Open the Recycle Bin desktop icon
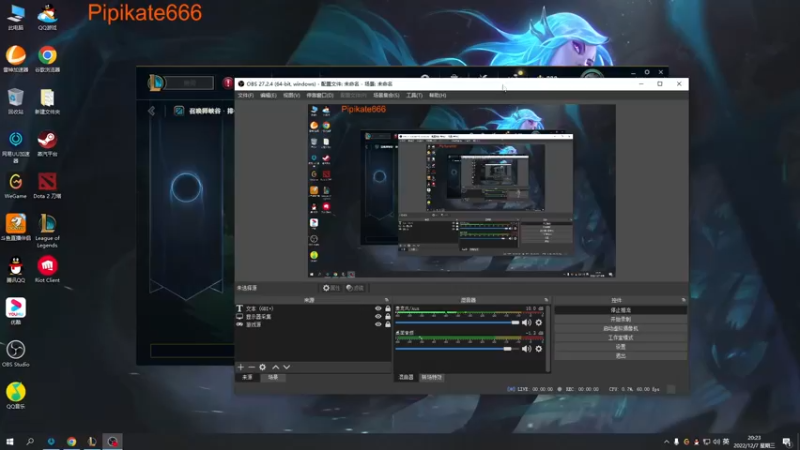The width and height of the screenshot is (800, 450). tap(16, 101)
